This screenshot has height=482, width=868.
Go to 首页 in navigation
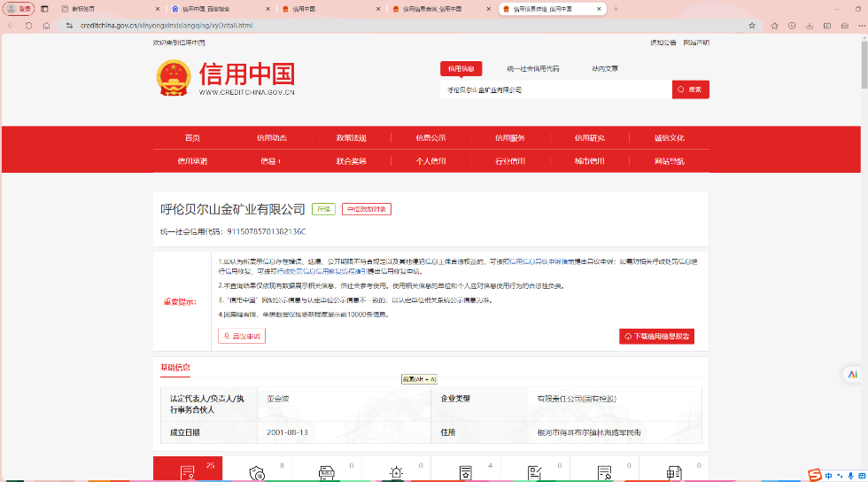pos(193,138)
